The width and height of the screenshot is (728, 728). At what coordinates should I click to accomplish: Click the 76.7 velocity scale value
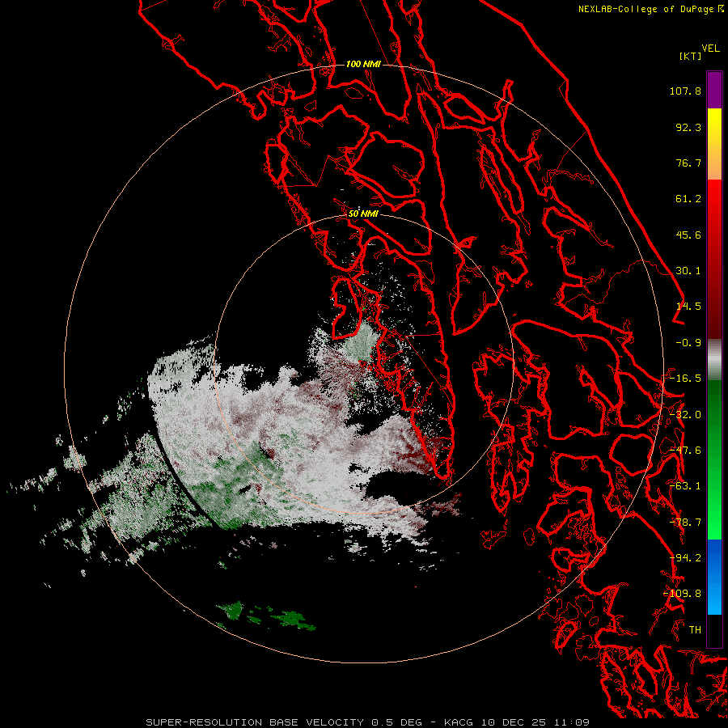[x=688, y=163]
